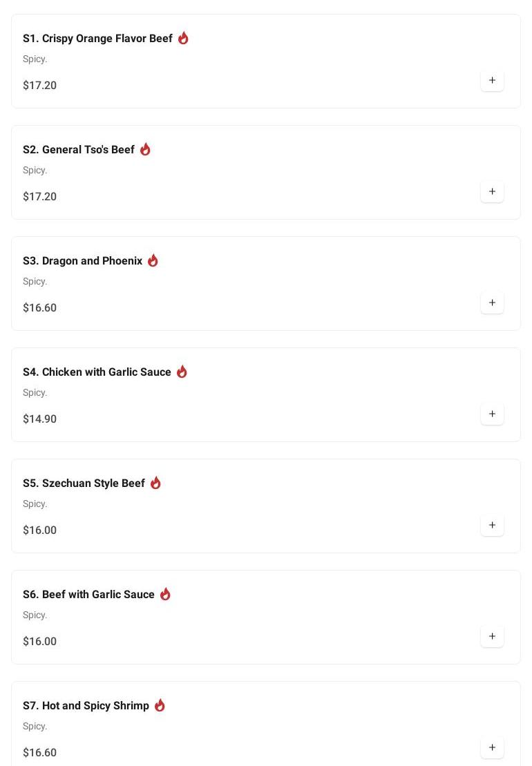Open S1 Crispy Orange Flavor Beef title
The width and height of the screenshot is (532, 766).
[x=97, y=39]
